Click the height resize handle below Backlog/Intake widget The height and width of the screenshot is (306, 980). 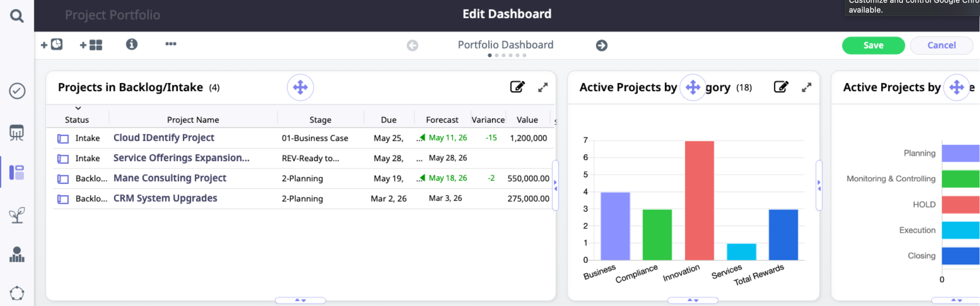(x=300, y=300)
